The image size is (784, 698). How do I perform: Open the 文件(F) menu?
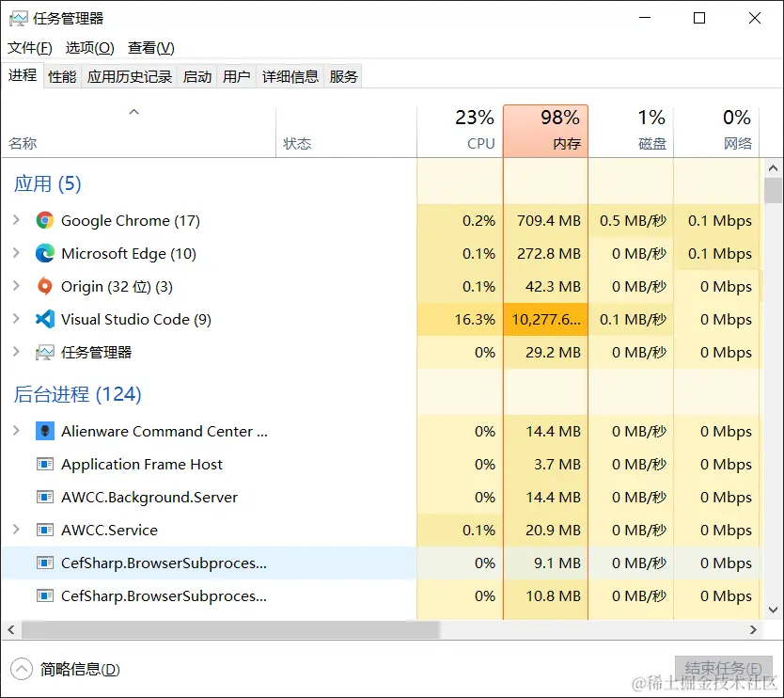coord(29,48)
